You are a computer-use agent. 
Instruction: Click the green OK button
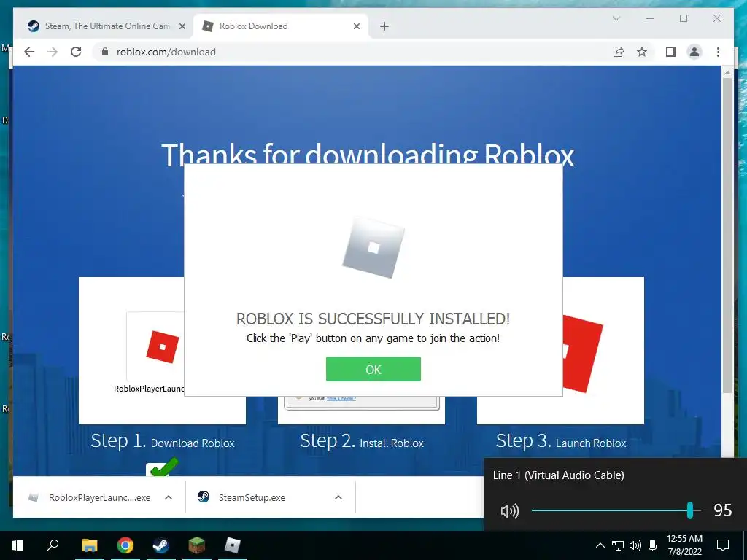pyautogui.click(x=373, y=369)
